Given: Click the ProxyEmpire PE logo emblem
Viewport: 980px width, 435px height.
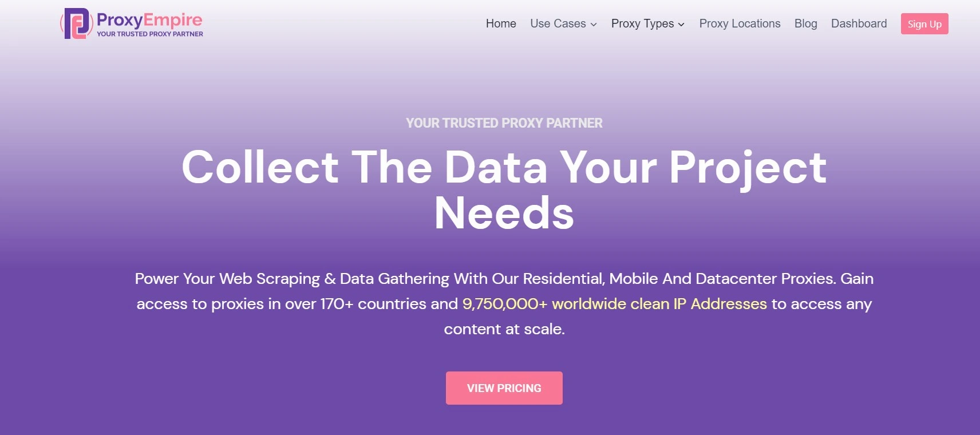Looking at the screenshot, I should 76,23.
